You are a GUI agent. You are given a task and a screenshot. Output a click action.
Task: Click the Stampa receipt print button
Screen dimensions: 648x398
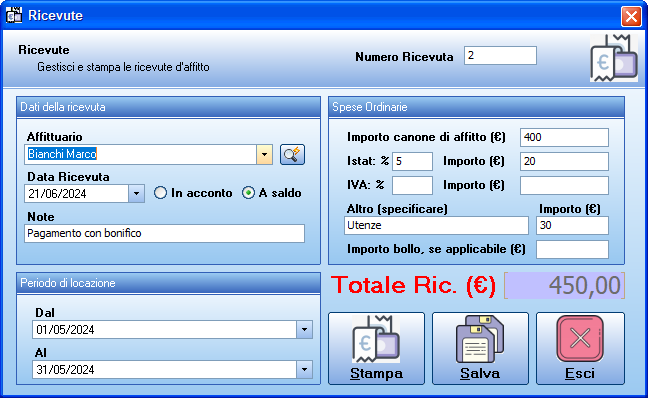click(376, 348)
